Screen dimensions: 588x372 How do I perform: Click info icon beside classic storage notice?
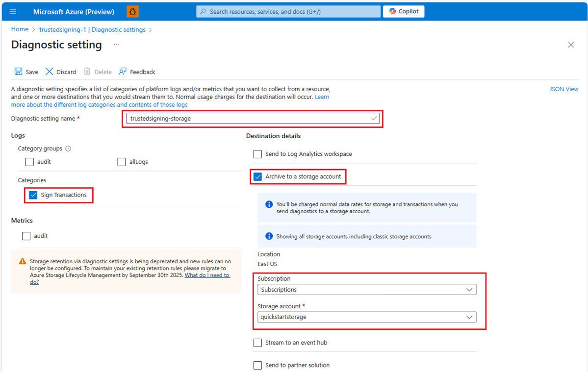click(269, 236)
